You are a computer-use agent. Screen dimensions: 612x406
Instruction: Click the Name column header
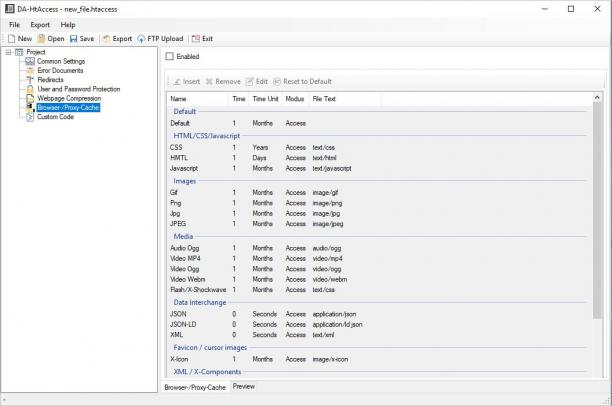[x=198, y=99]
